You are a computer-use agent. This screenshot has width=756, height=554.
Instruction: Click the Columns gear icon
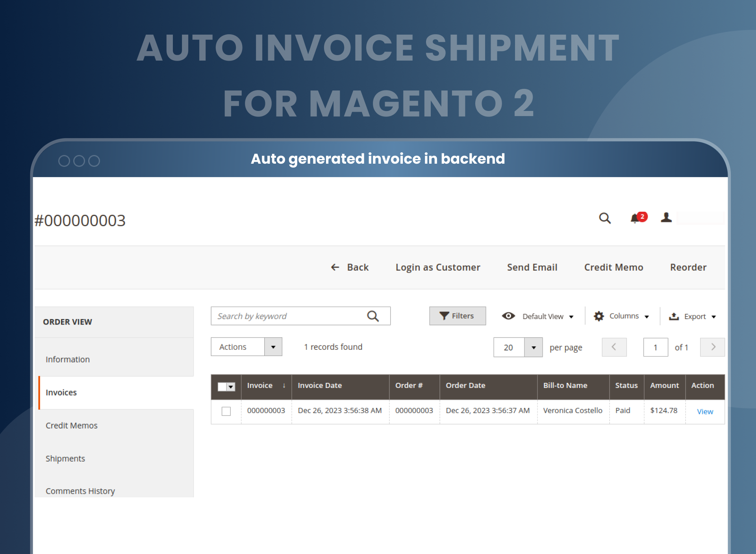click(x=599, y=316)
